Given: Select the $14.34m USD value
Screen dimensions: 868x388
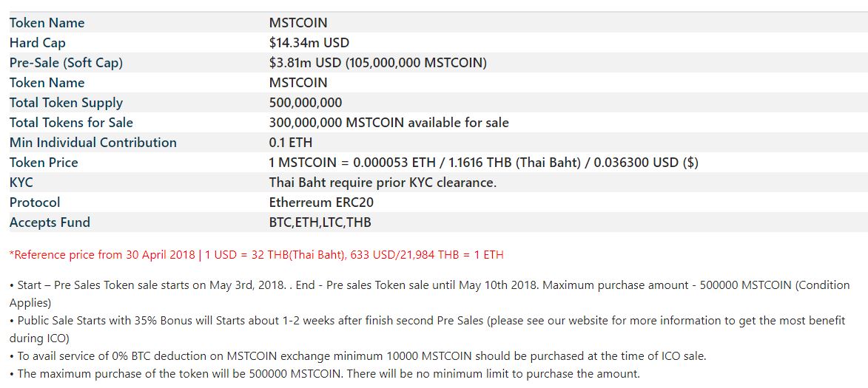Looking at the screenshot, I should click(309, 43).
